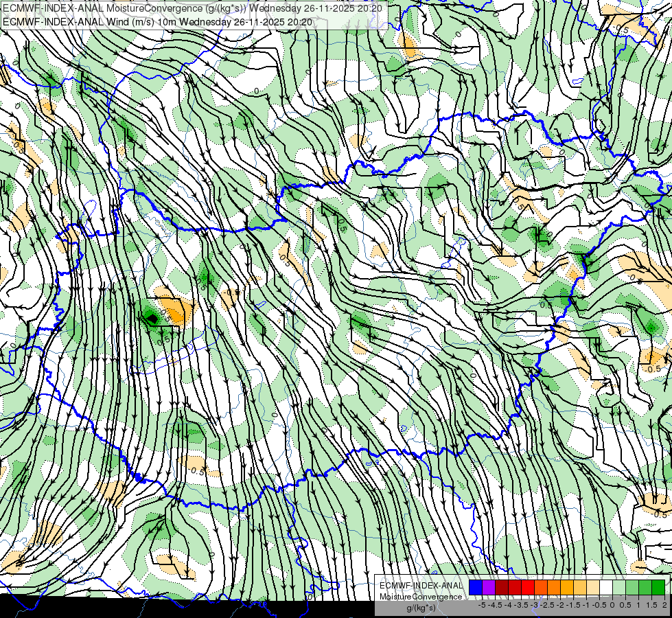
Task: Click the legend swatch between -2.5 and -2
Action: tap(554, 588)
